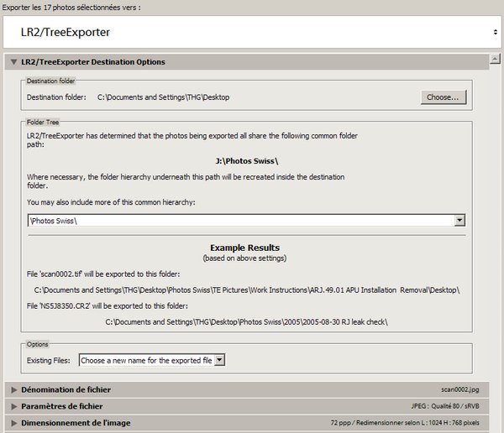The width and height of the screenshot is (504, 433).
Task: Expand the Dimensionnement de l'image section
Action: [x=13, y=423]
